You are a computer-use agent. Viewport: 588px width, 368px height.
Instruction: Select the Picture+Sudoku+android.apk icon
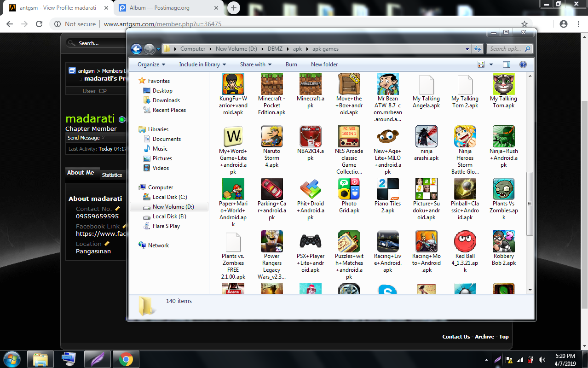point(427,189)
